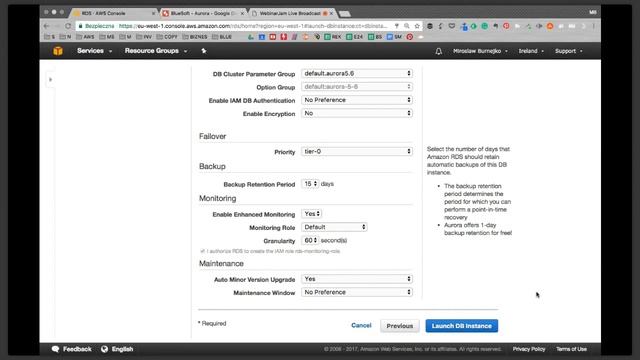This screenshot has height=360, width=640.
Task: Open the Chrome three-dot menu
Action: coord(593,26)
